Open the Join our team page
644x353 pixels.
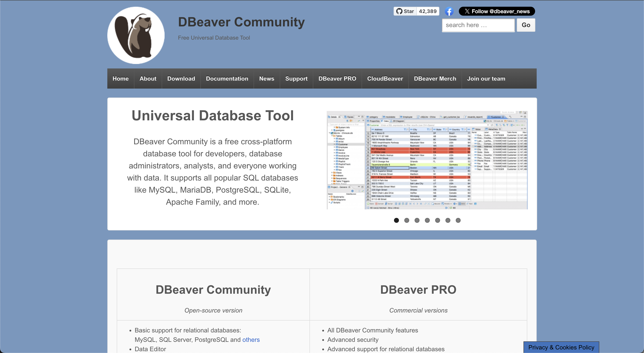click(x=486, y=78)
